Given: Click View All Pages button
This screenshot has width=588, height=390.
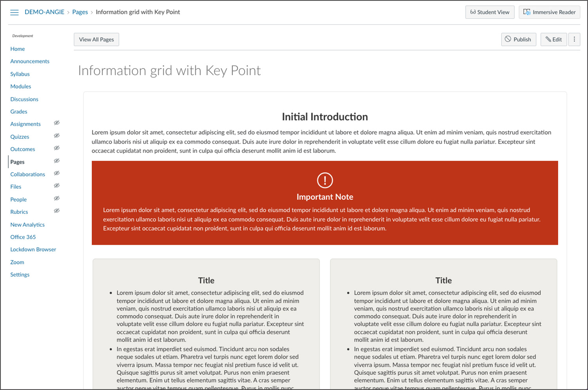Looking at the screenshot, I should [x=96, y=39].
